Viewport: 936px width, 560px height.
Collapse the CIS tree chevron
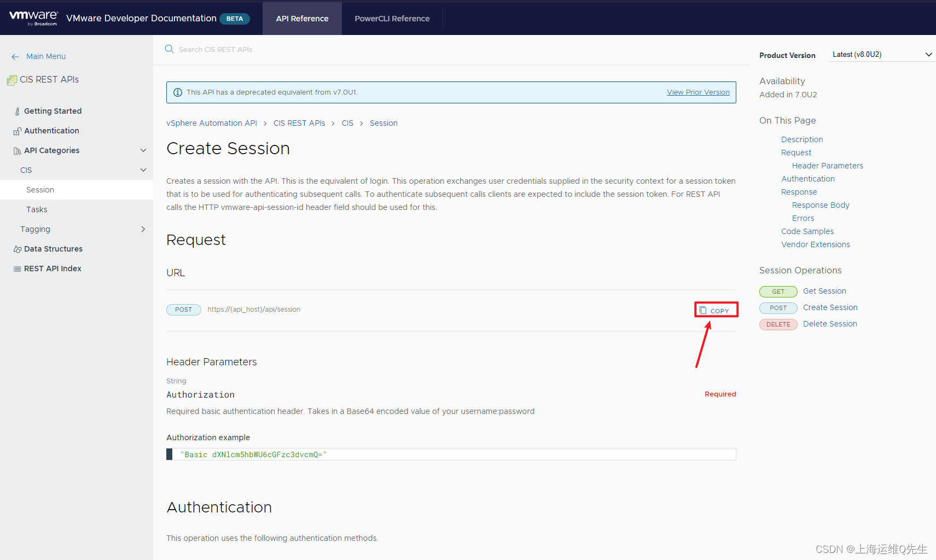[143, 170]
